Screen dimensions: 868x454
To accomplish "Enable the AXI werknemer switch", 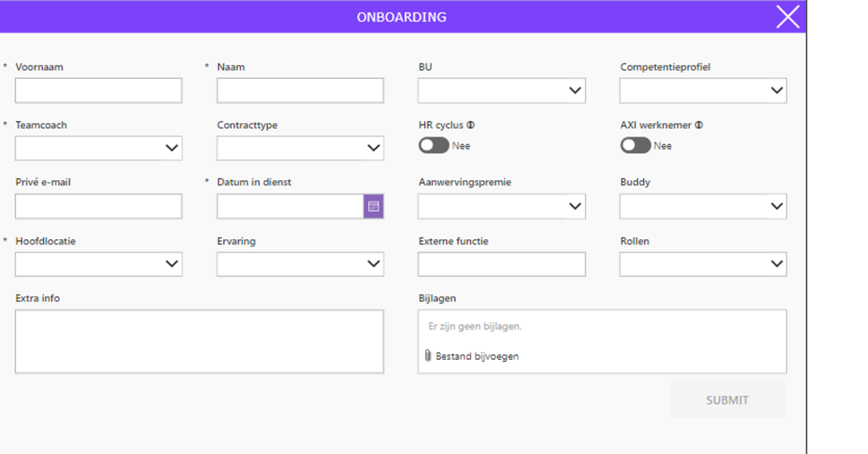I will coord(635,145).
